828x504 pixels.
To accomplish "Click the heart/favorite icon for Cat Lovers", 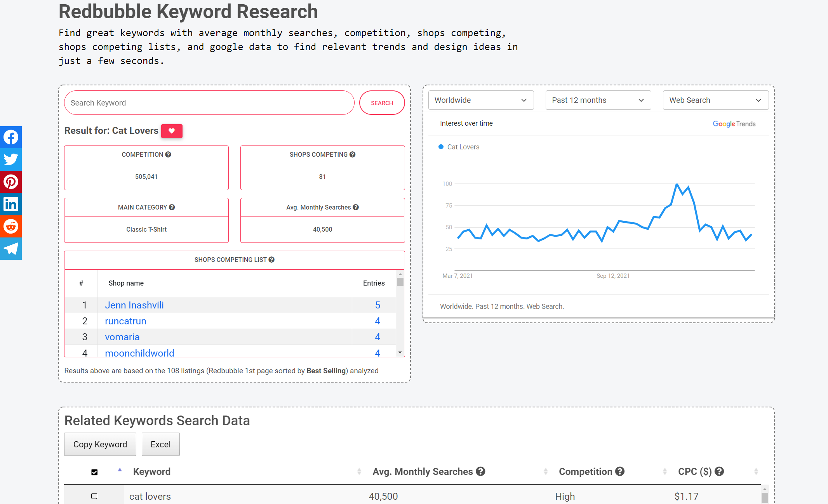I will [x=172, y=131].
